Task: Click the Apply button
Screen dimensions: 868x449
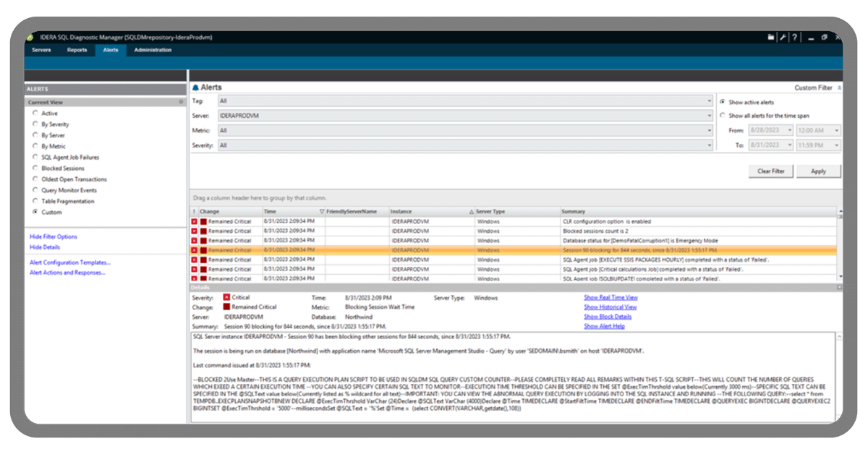Action: (820, 171)
